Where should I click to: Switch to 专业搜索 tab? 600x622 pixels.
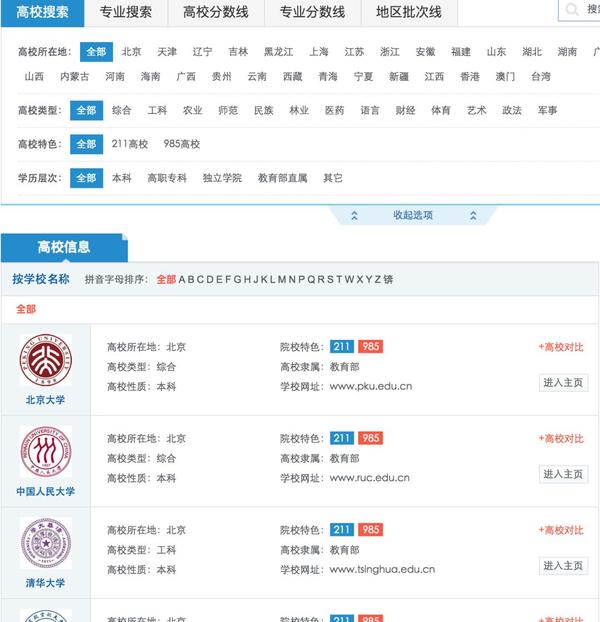[x=126, y=13]
